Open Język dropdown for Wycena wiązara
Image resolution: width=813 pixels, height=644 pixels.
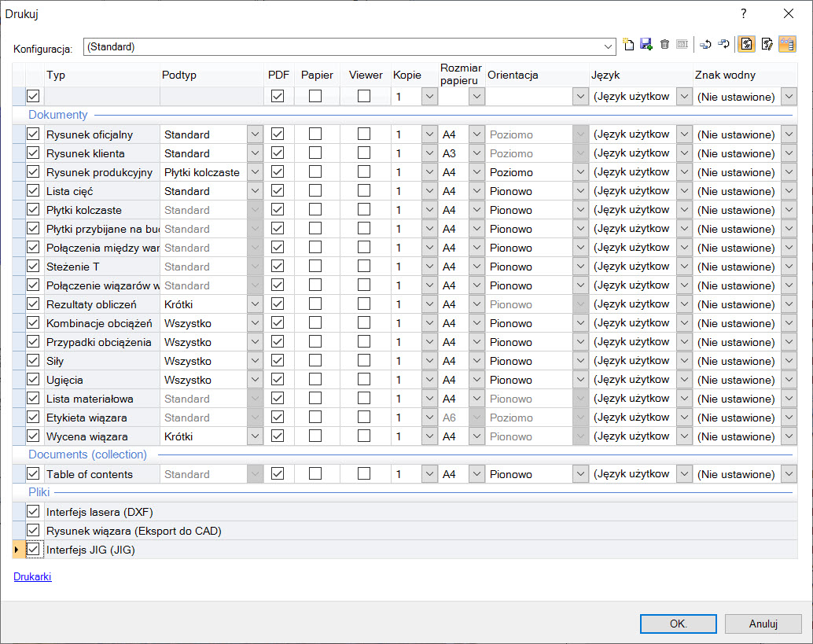tap(684, 436)
